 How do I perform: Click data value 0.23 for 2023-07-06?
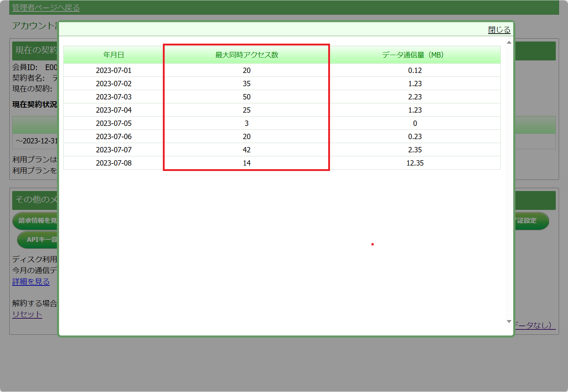[415, 137]
